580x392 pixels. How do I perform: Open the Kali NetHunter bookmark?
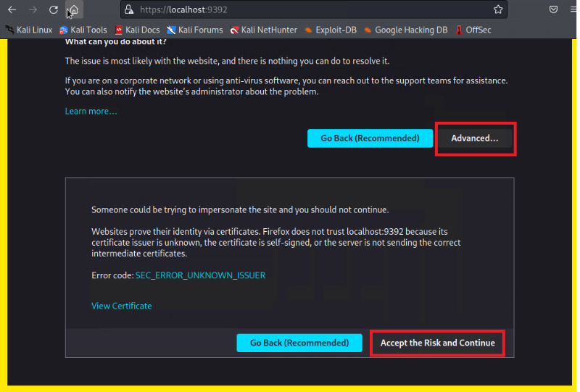point(262,30)
